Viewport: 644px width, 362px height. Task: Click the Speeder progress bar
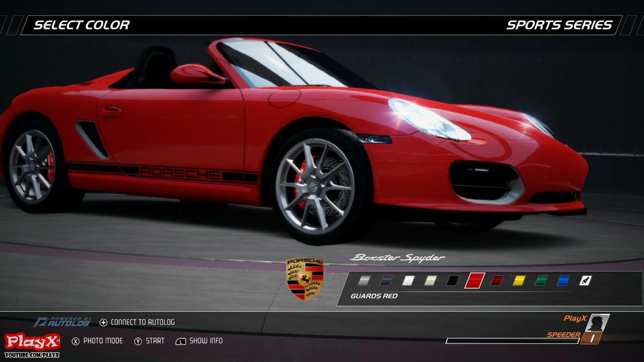(x=512, y=341)
